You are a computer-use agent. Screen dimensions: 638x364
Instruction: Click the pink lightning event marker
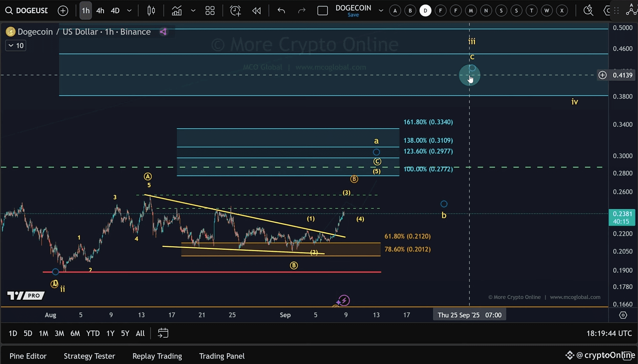344,300
